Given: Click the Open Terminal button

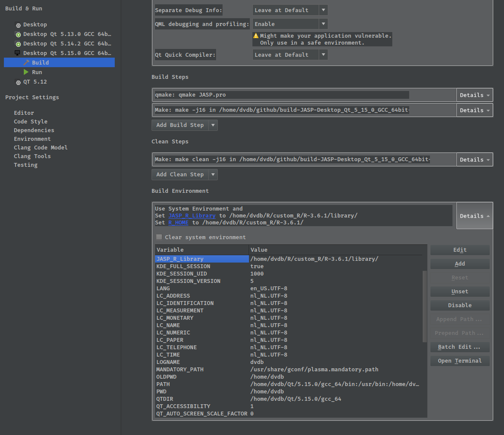Looking at the screenshot, I should coord(459,360).
